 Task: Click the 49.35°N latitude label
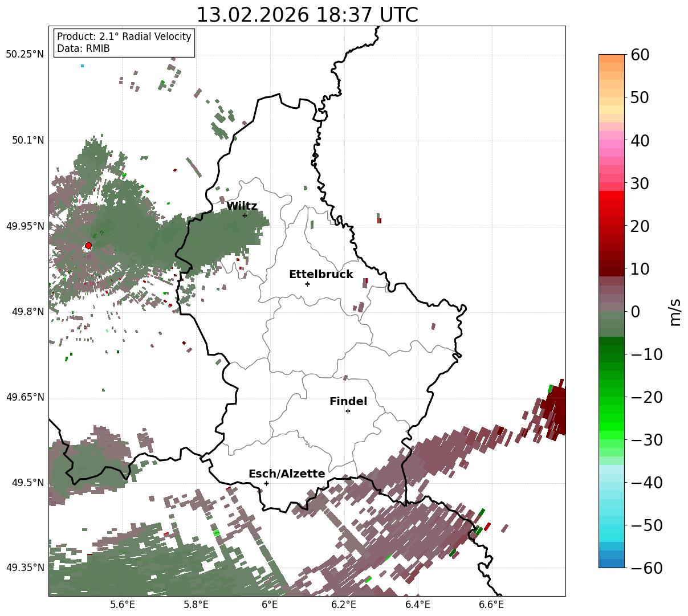(25, 568)
